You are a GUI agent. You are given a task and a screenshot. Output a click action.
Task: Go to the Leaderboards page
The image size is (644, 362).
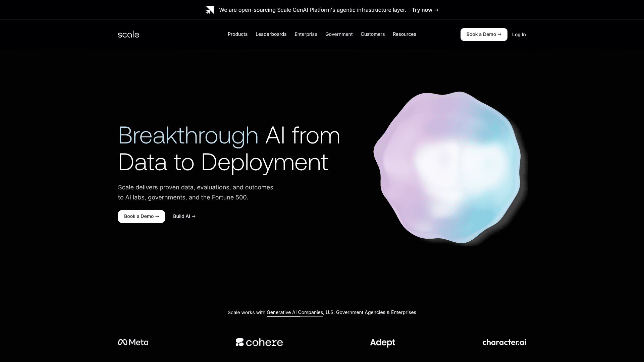click(271, 34)
